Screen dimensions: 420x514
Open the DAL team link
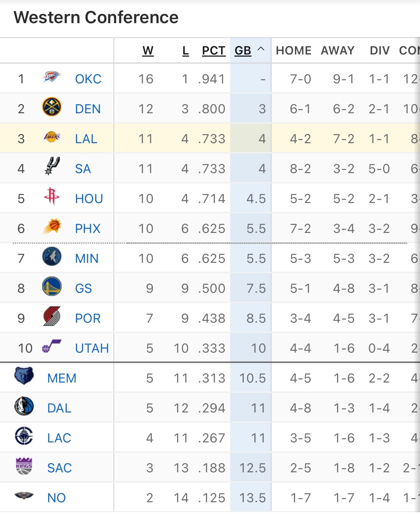click(59, 408)
